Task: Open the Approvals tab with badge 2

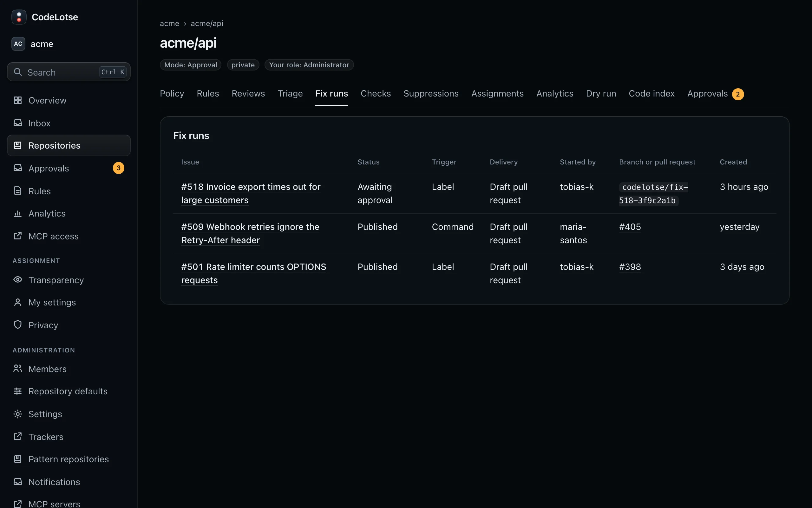Action: [x=715, y=94]
